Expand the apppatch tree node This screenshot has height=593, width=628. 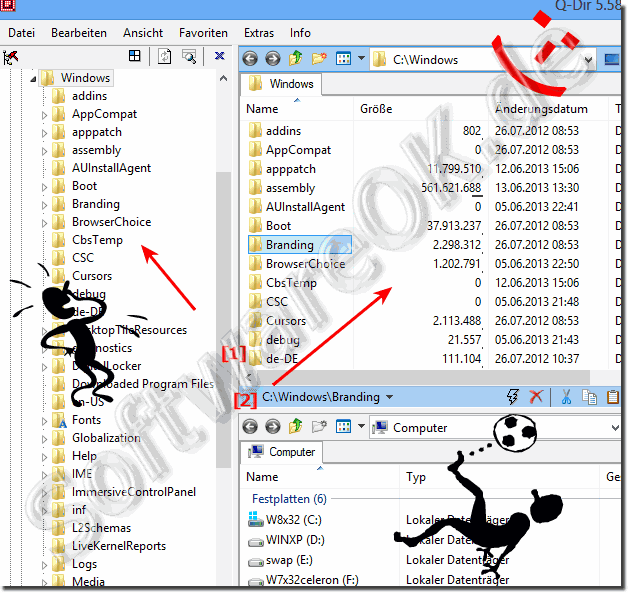pyautogui.click(x=44, y=133)
